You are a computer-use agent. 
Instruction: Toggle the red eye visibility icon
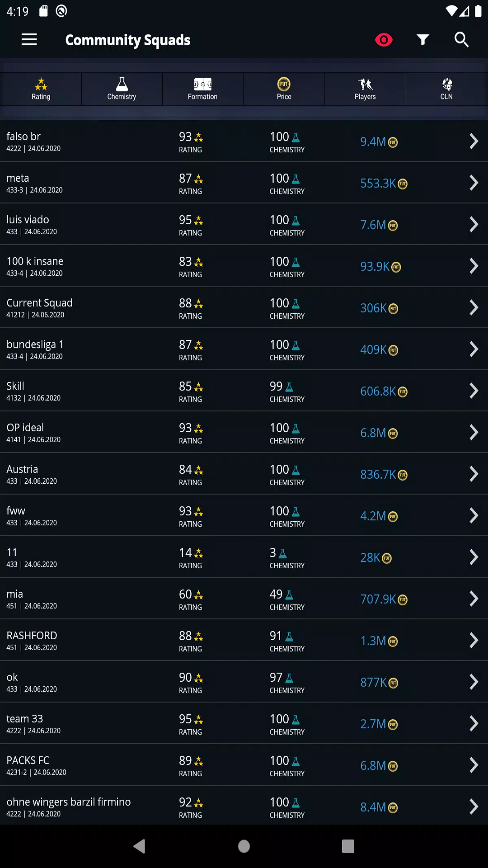(384, 40)
